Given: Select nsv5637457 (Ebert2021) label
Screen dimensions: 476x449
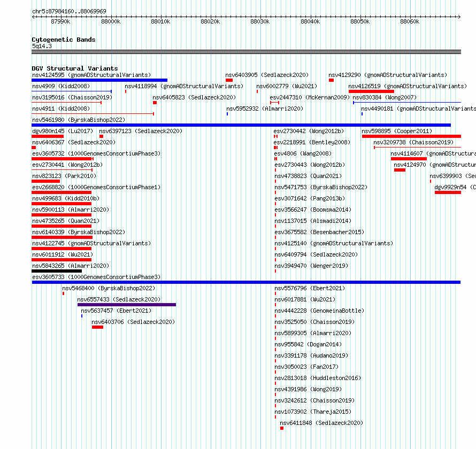Looking at the screenshot, I should pos(116,311).
